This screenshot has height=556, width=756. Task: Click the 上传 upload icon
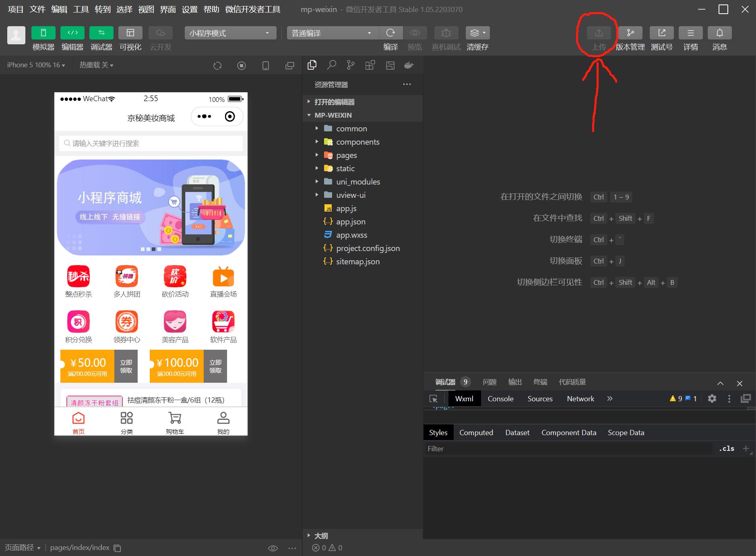(x=599, y=33)
